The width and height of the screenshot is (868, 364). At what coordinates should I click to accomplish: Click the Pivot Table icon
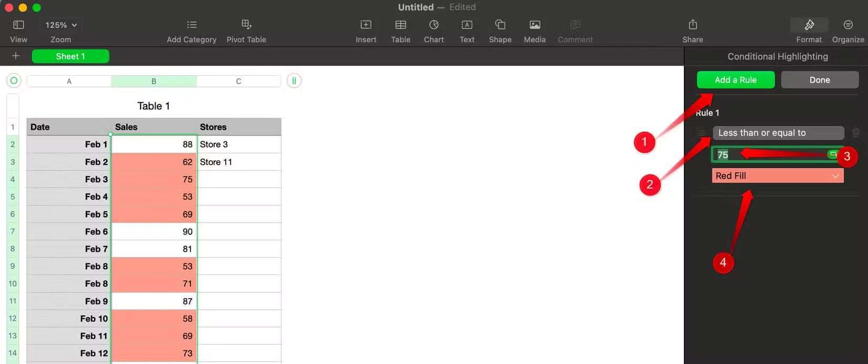tap(246, 24)
